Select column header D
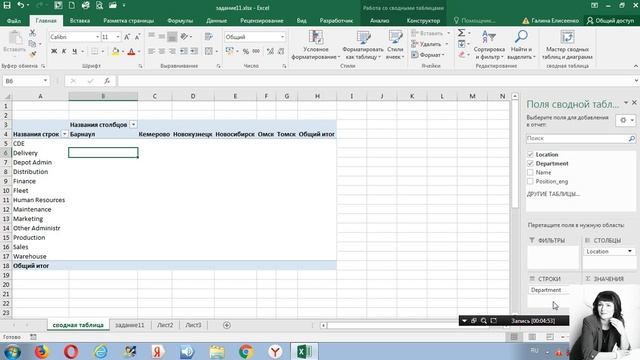 click(x=193, y=96)
